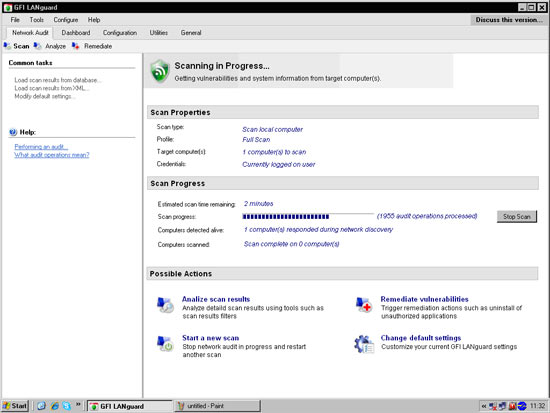The width and height of the screenshot is (550, 413).
Task: Open the Help menu
Action: [94, 20]
